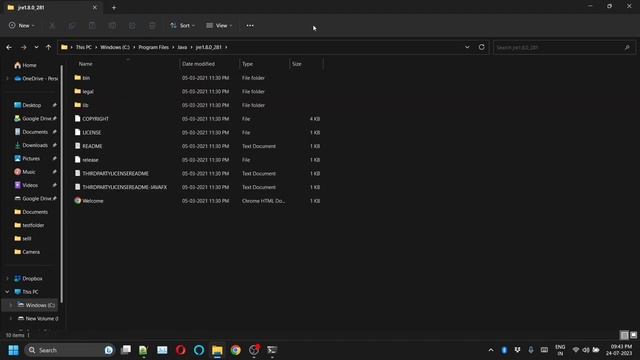Open the Camera folder in sidebar

click(31, 252)
